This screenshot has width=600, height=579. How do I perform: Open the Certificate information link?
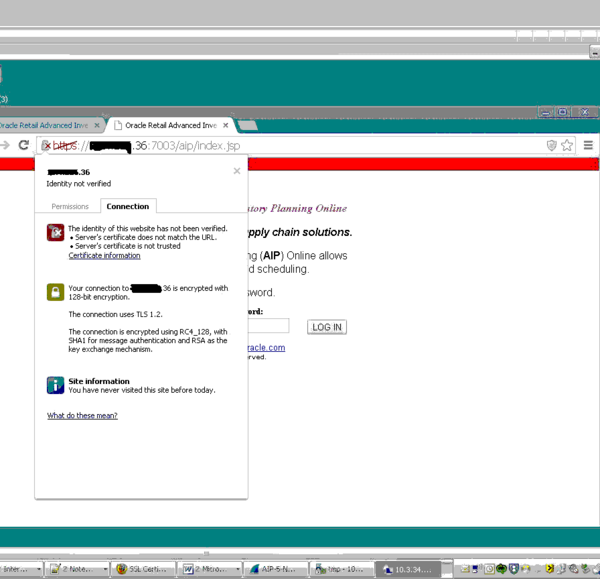pyautogui.click(x=104, y=256)
